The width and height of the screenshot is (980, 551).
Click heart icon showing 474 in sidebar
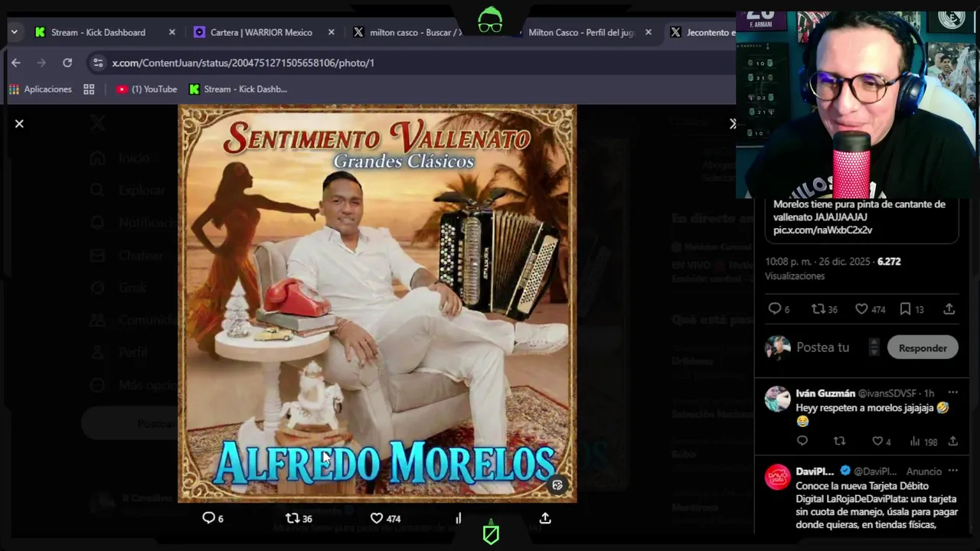coord(861,308)
